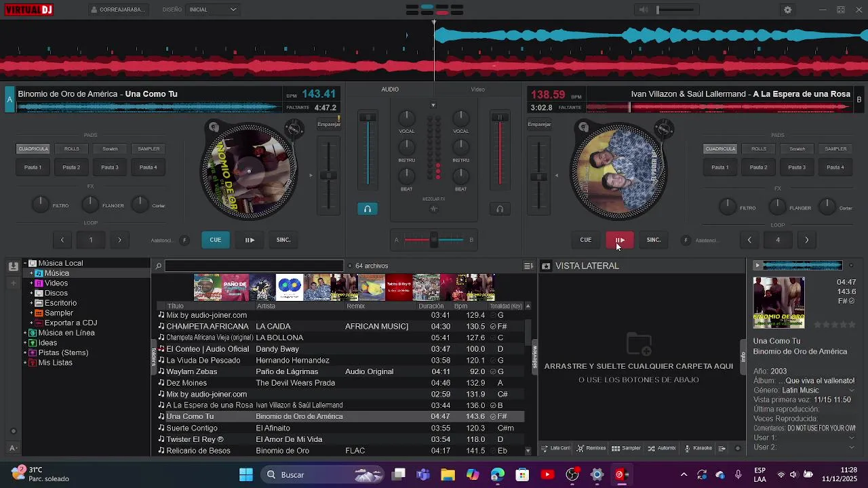Switch to the AUDIO mixer tab
The height and width of the screenshot is (488, 868).
pyautogui.click(x=390, y=89)
